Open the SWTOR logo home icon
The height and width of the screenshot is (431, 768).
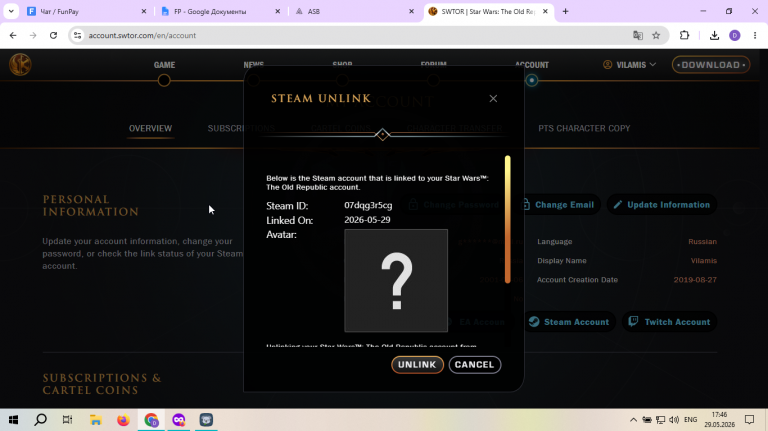coord(20,65)
